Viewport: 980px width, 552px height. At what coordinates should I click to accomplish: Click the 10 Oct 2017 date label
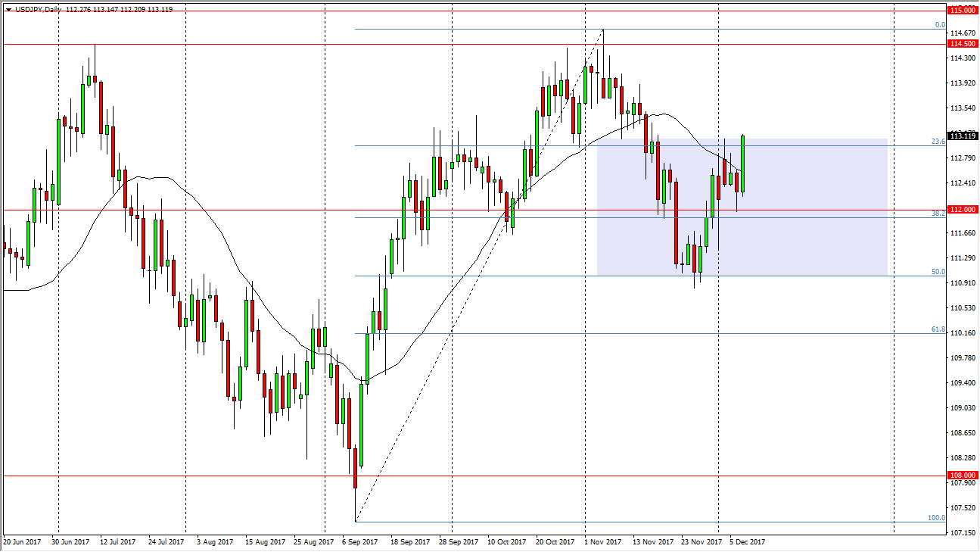click(508, 542)
